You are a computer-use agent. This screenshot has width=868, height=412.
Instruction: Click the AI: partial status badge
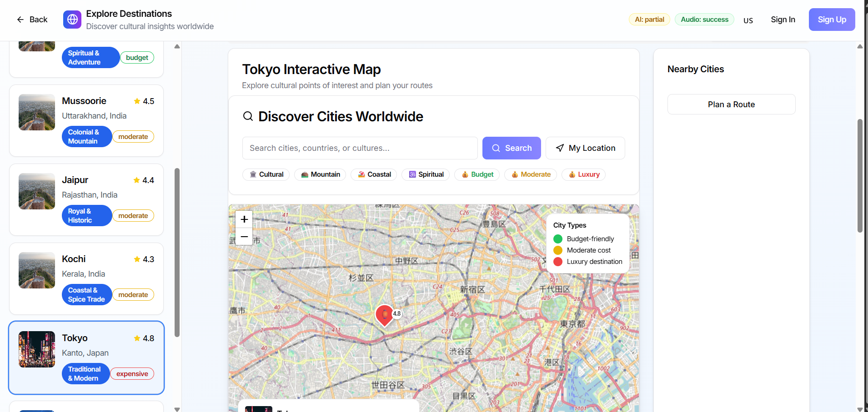pyautogui.click(x=649, y=20)
